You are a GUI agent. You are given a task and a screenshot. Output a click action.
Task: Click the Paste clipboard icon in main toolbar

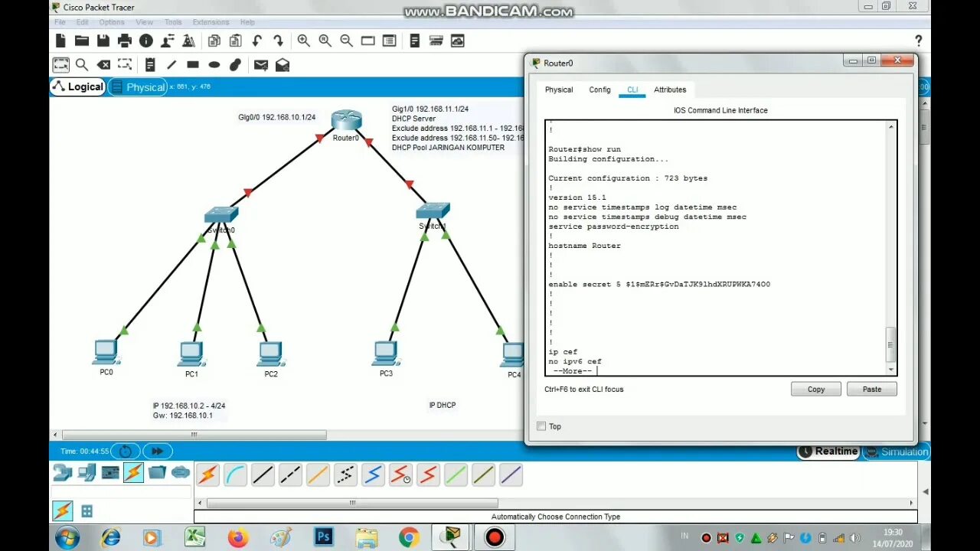[x=236, y=41]
